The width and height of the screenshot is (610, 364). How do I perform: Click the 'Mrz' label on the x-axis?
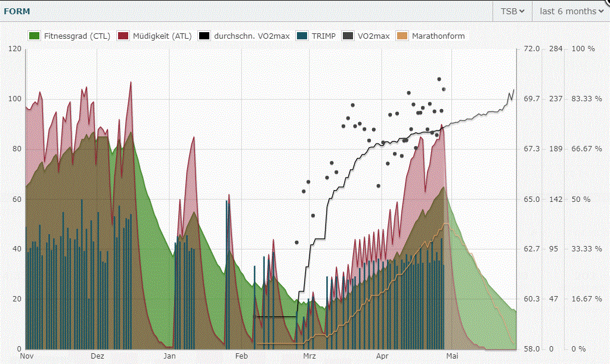tap(309, 356)
